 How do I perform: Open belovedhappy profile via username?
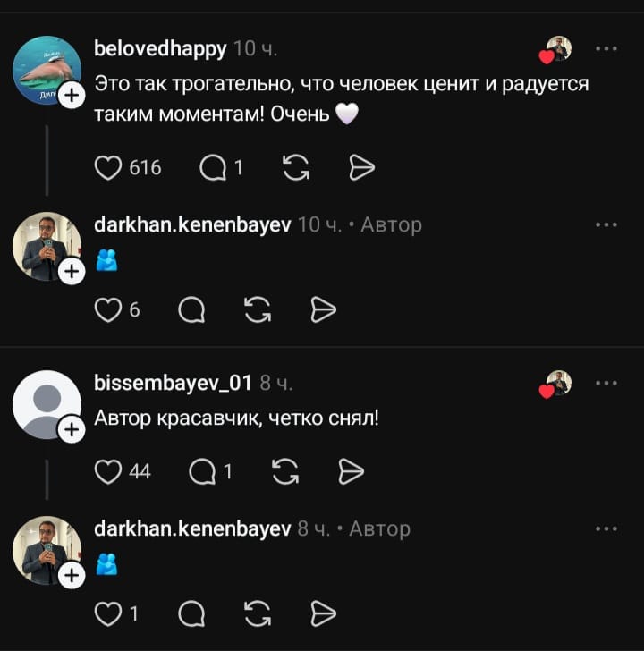point(160,49)
